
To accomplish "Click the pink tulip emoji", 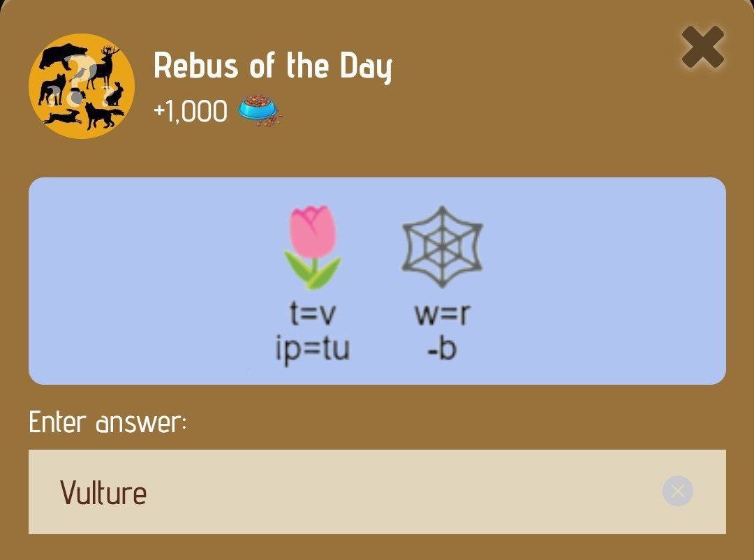I will click(x=313, y=247).
